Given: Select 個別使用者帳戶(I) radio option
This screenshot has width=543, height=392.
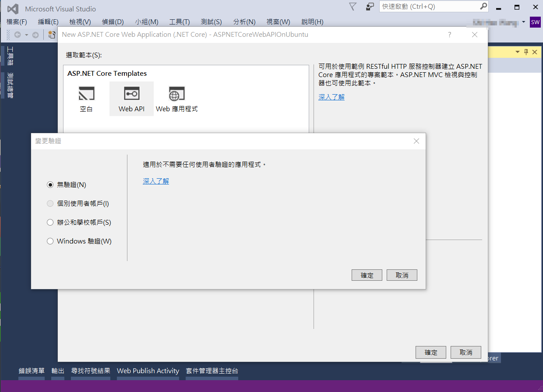Looking at the screenshot, I should coord(50,204).
